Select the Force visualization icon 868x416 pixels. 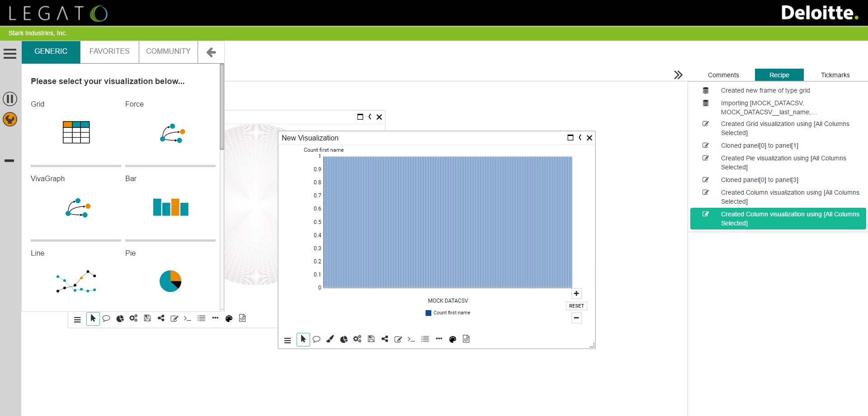click(173, 133)
